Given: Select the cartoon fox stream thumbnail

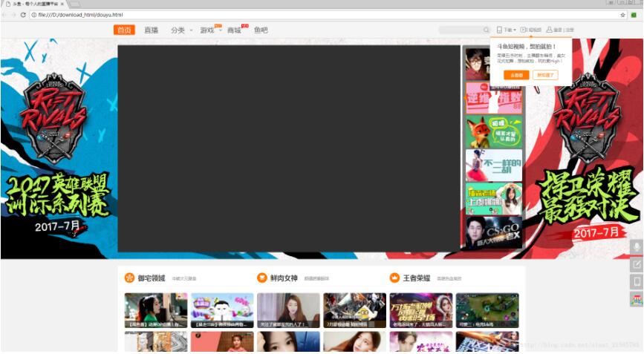Looking at the screenshot, I should coord(494,131).
